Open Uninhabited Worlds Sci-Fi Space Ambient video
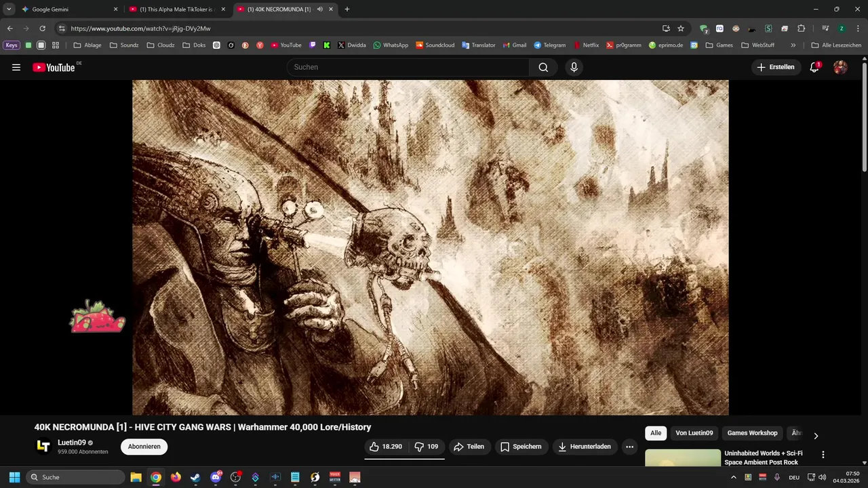Viewport: 868px width, 488px height. [x=764, y=457]
